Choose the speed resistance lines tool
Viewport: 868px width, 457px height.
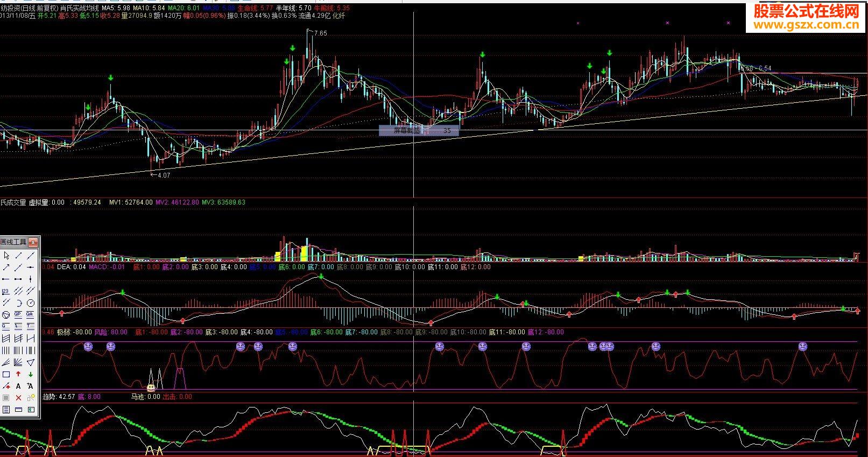tap(6, 362)
